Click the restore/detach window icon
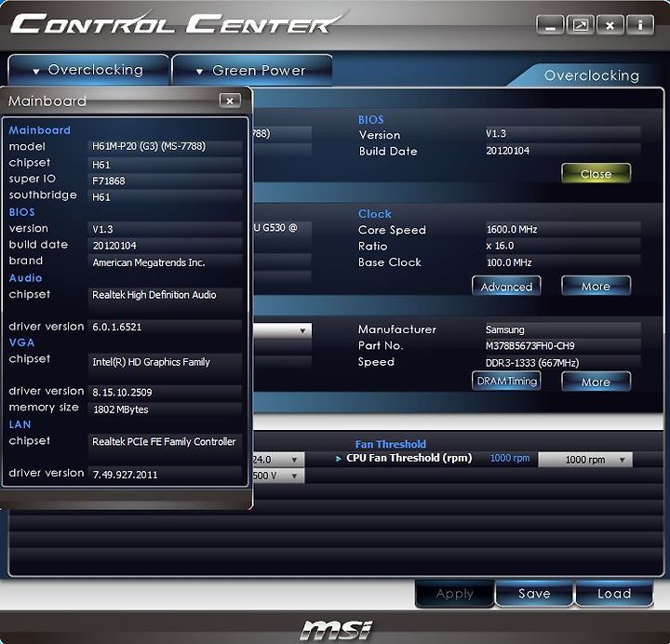Viewport: 670px width, 644px height. point(581,25)
